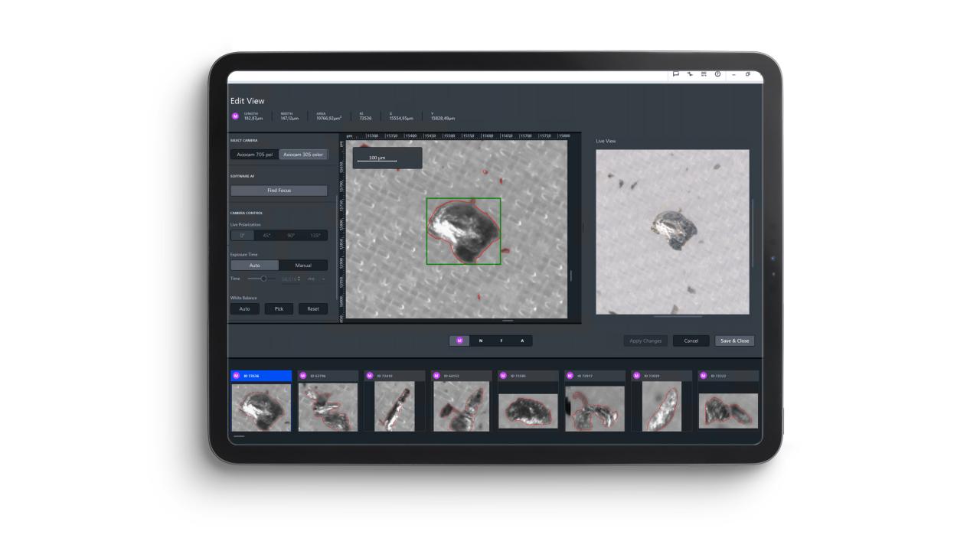
Task: Select the N classification icon
Action: coord(479,340)
